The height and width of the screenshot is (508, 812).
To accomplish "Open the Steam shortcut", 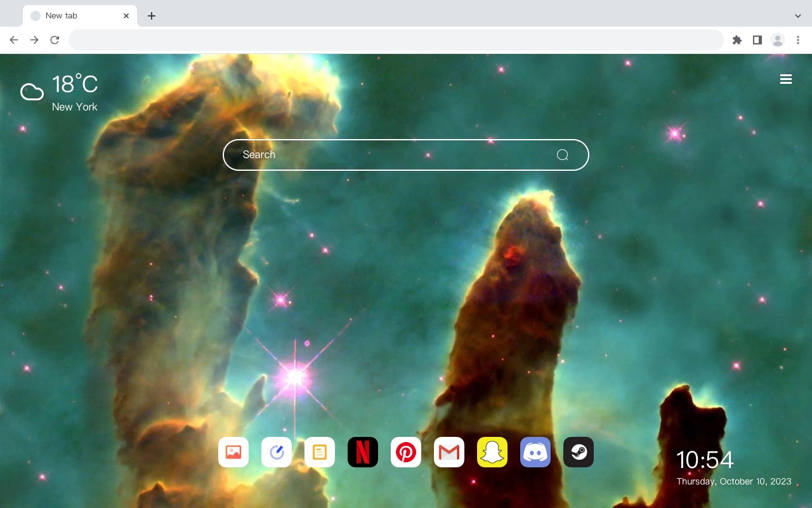I will (579, 452).
